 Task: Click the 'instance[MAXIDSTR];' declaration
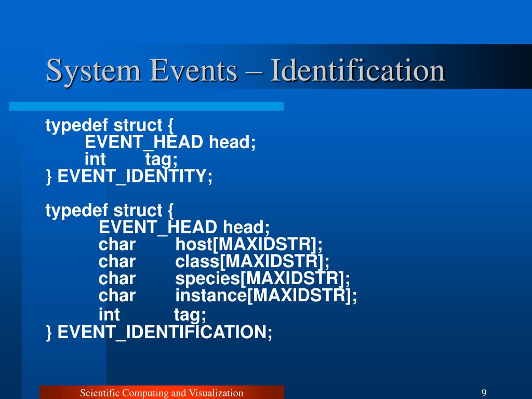[266, 295]
